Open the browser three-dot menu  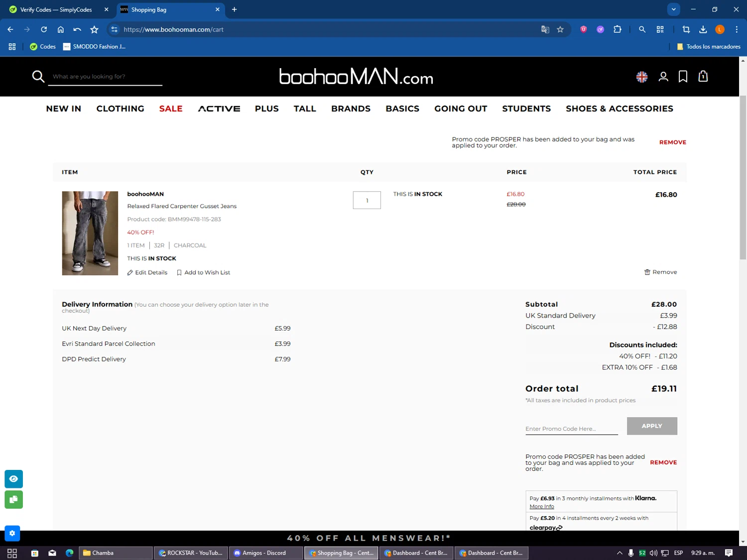pyautogui.click(x=737, y=29)
